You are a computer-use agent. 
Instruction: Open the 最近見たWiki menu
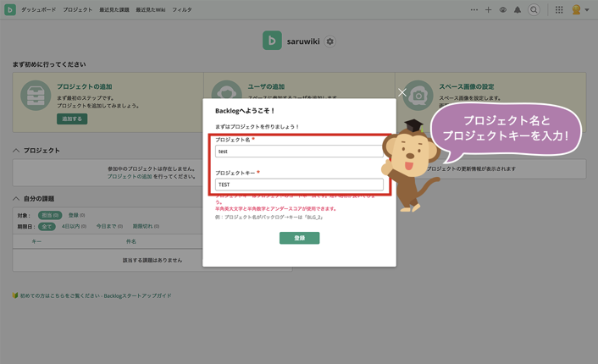tap(150, 9)
